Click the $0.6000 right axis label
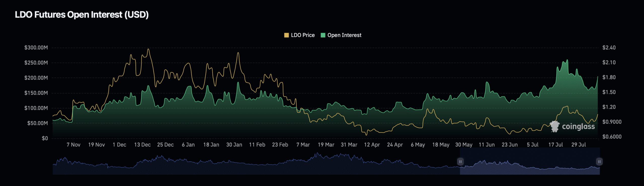Screen dimensions: 644x186 point(612,137)
